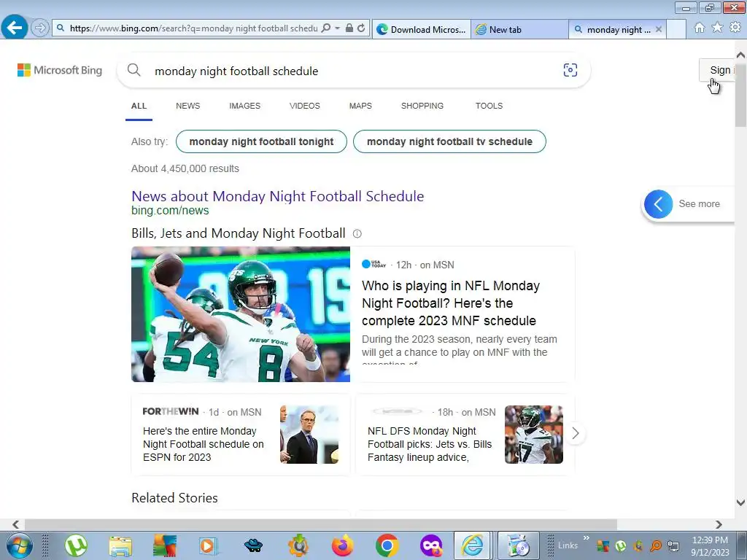
Task: Open the disc media app in taskbar
Action: (519, 545)
